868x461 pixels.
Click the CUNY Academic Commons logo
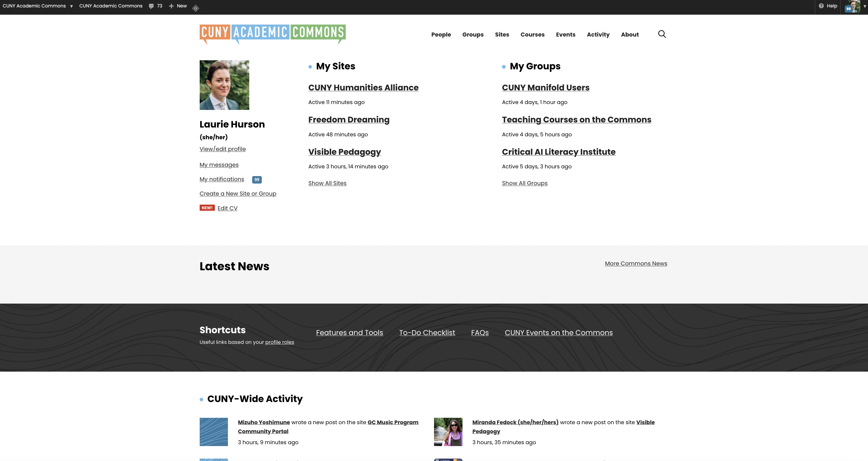pos(273,34)
